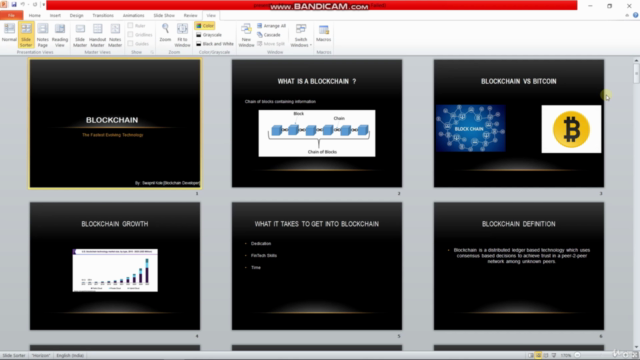Image resolution: width=640 pixels, height=360 pixels.
Task: Expand the Switch Windows dropdown
Action: (301, 35)
